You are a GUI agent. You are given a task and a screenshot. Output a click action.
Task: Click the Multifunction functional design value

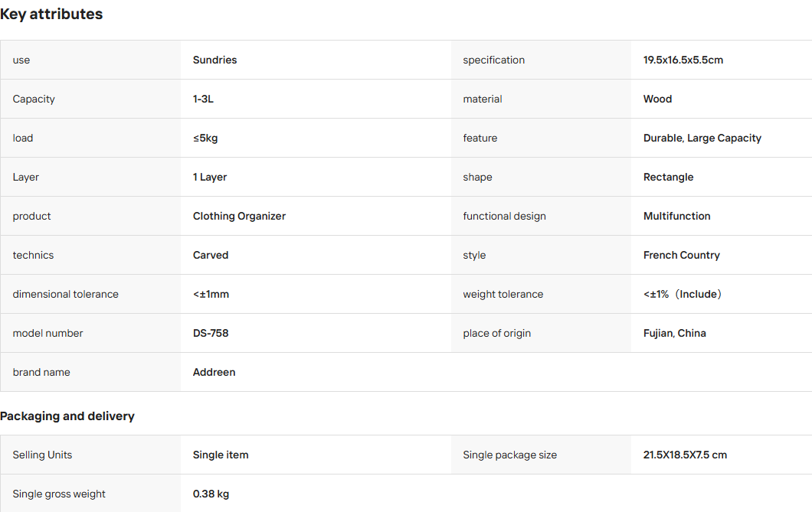coord(677,216)
